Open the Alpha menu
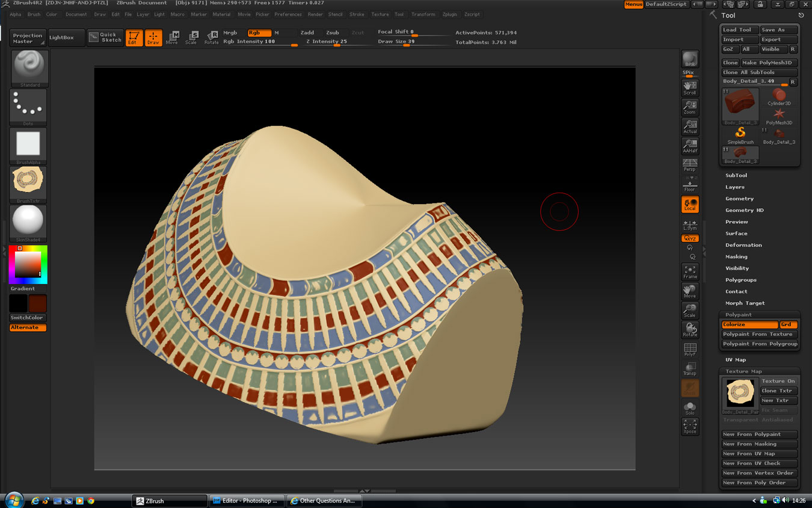The height and width of the screenshot is (508, 812). coord(15,14)
